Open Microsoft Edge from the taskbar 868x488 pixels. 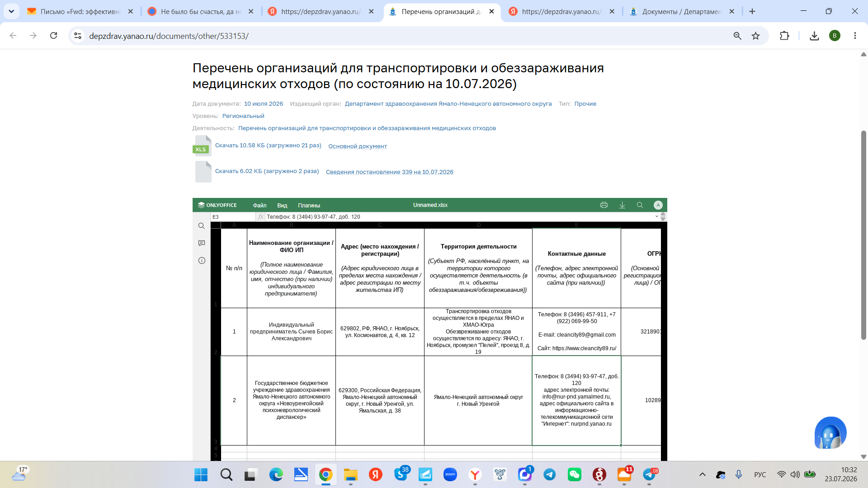click(x=276, y=474)
